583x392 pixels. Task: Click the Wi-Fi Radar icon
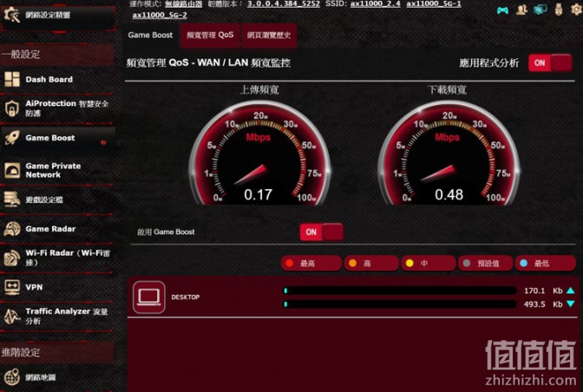(12, 258)
